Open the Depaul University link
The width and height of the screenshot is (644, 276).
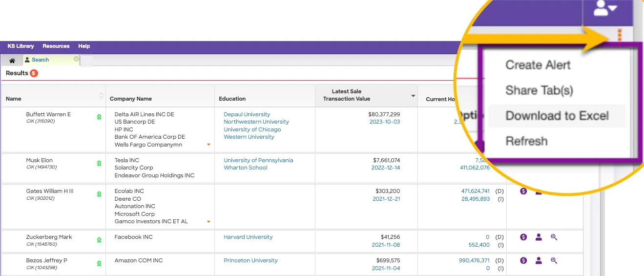247,114
